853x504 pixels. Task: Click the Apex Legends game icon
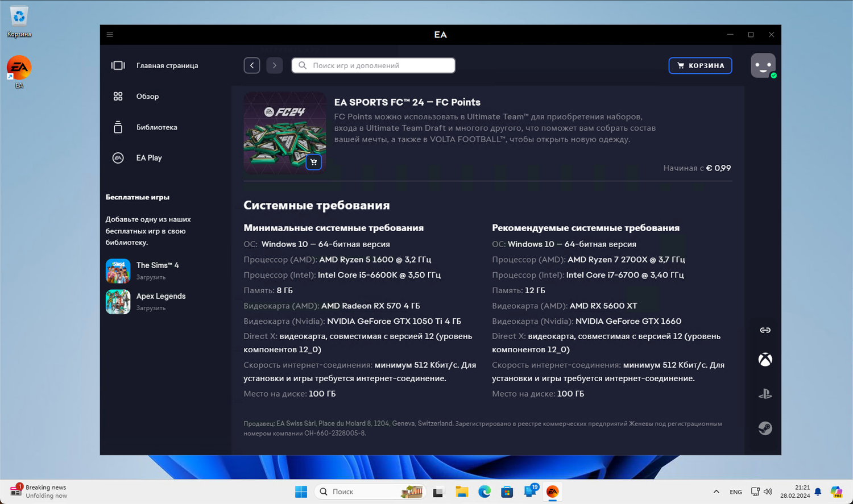coord(118,302)
